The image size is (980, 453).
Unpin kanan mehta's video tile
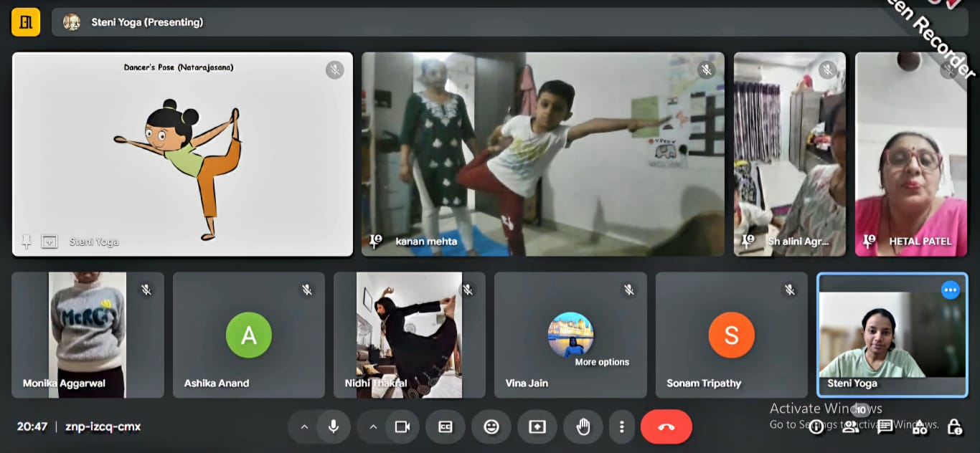[374, 242]
